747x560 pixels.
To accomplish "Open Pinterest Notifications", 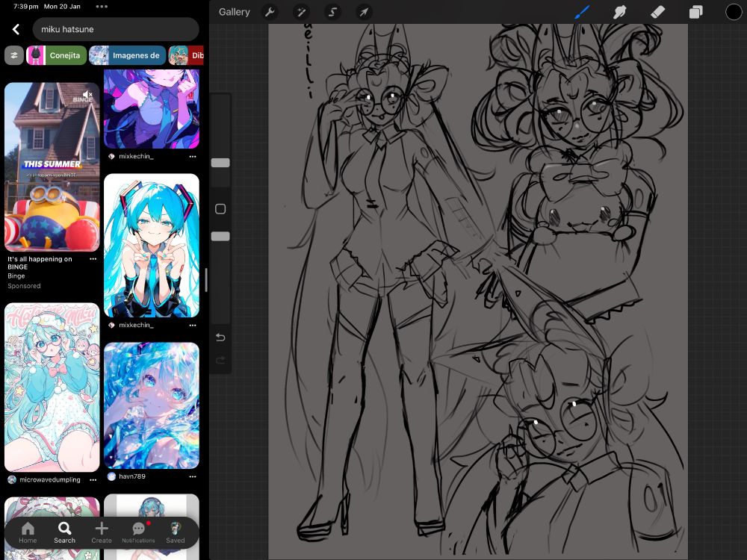I will pos(138,532).
